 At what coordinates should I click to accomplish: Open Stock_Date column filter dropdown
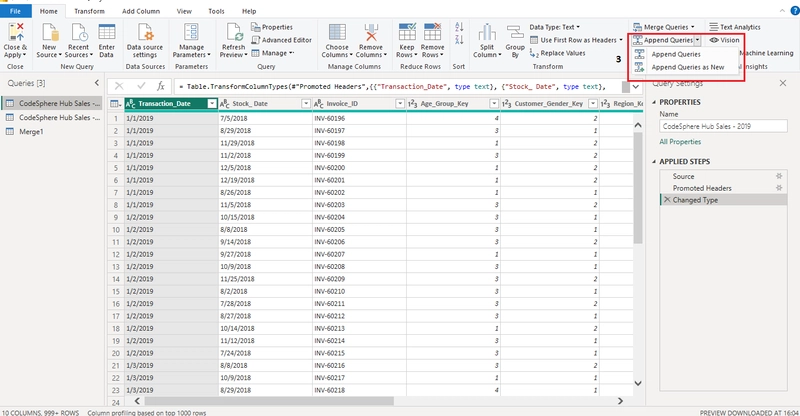point(306,104)
